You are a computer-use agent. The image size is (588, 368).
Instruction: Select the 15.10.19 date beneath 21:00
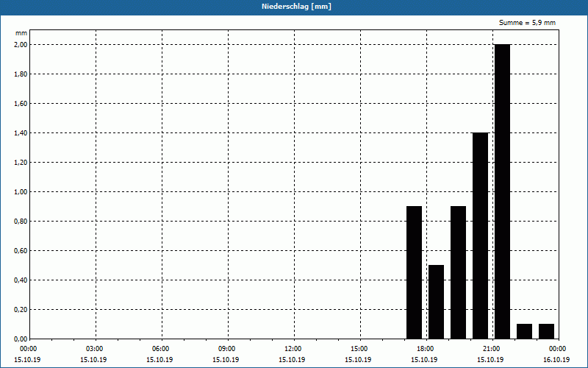(x=490, y=360)
